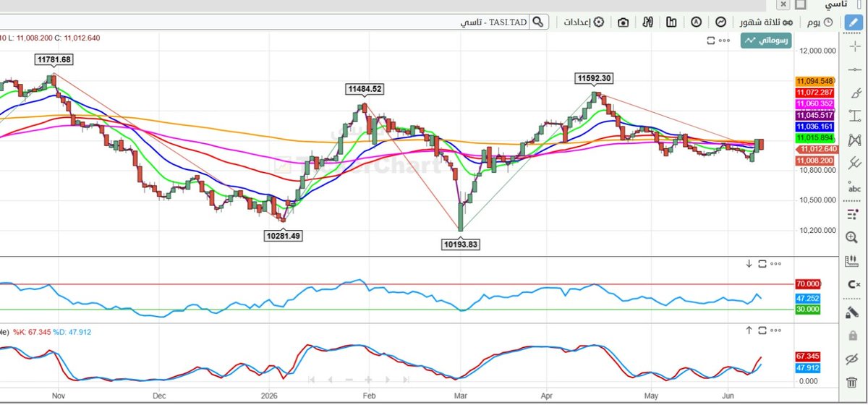Open the chart type bars icon
Screen dimensions: 868x405
[x=672, y=22]
